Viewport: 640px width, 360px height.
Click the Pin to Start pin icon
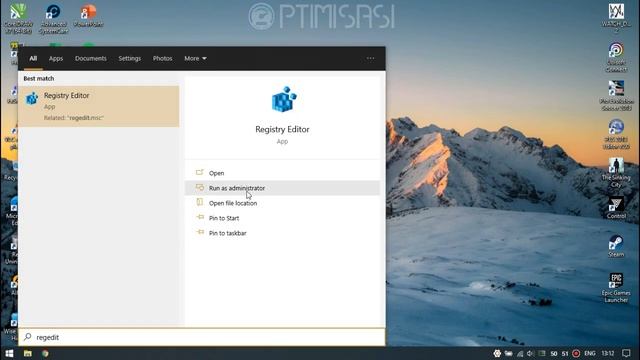click(x=200, y=217)
